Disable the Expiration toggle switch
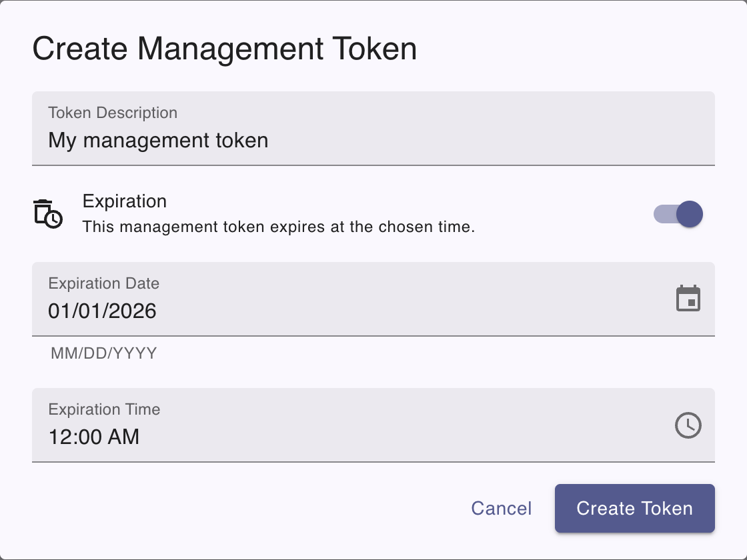Screen dimensions: 747x560 [679, 214]
